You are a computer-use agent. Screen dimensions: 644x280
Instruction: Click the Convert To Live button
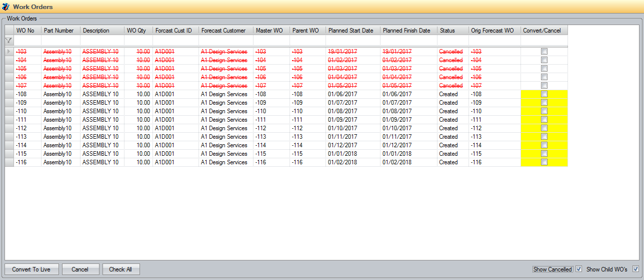pyautogui.click(x=31, y=269)
